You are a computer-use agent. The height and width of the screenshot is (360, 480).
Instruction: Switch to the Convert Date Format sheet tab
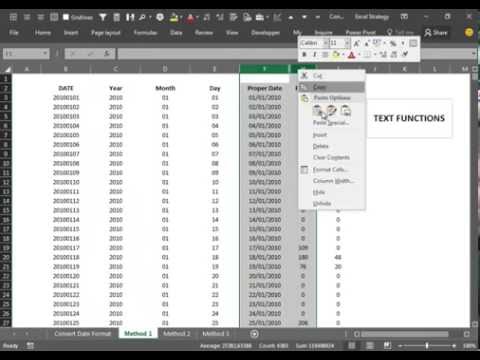(82, 334)
